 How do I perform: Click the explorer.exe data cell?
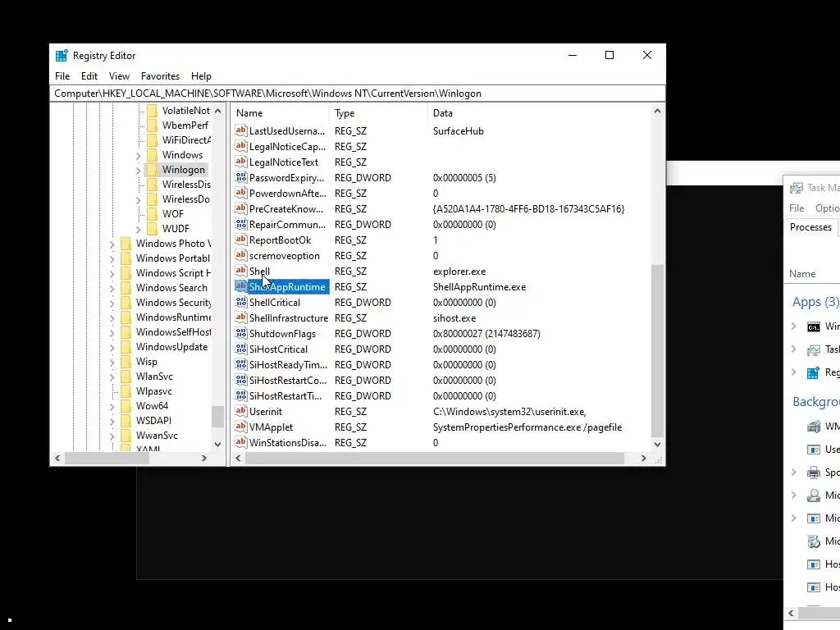click(459, 271)
